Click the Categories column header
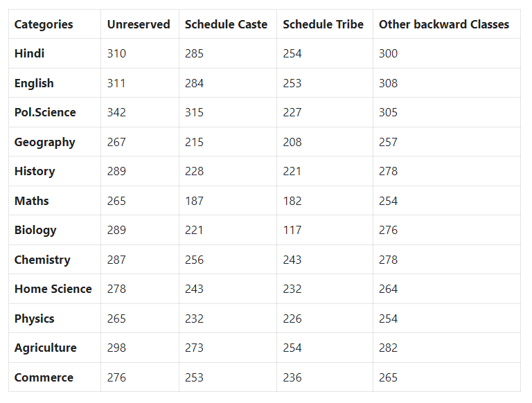 [x=44, y=24]
